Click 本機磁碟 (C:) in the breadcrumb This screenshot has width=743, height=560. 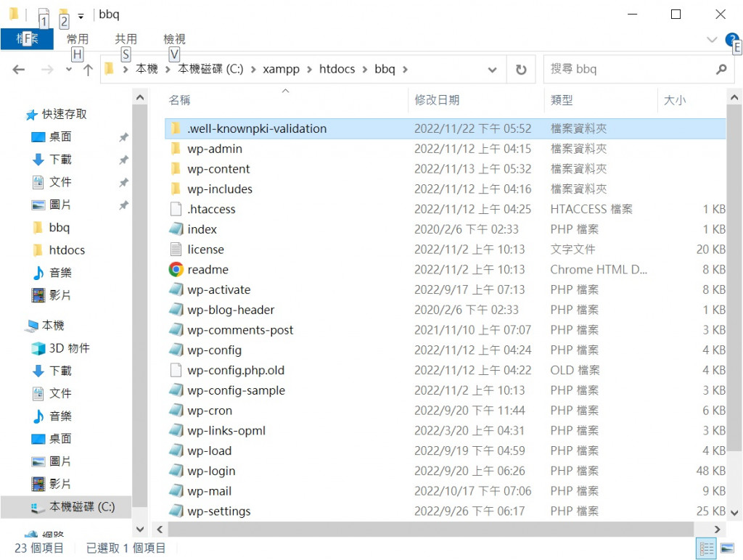[x=210, y=69]
